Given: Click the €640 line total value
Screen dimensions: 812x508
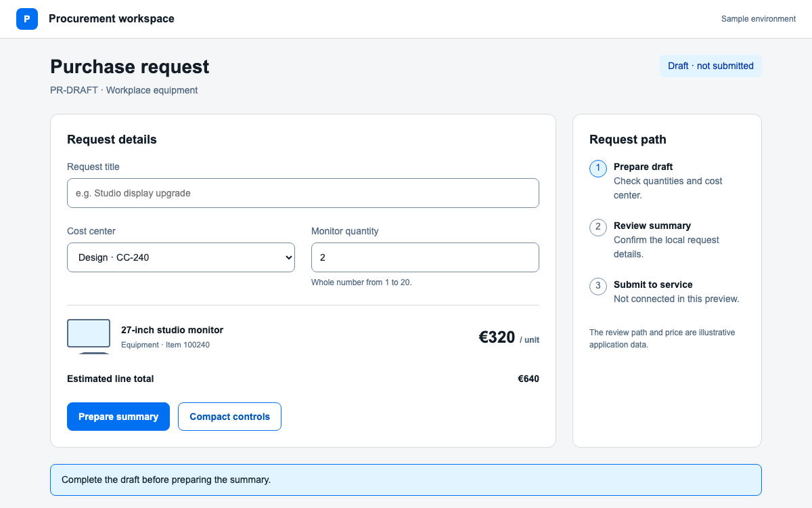Looking at the screenshot, I should click(x=528, y=379).
